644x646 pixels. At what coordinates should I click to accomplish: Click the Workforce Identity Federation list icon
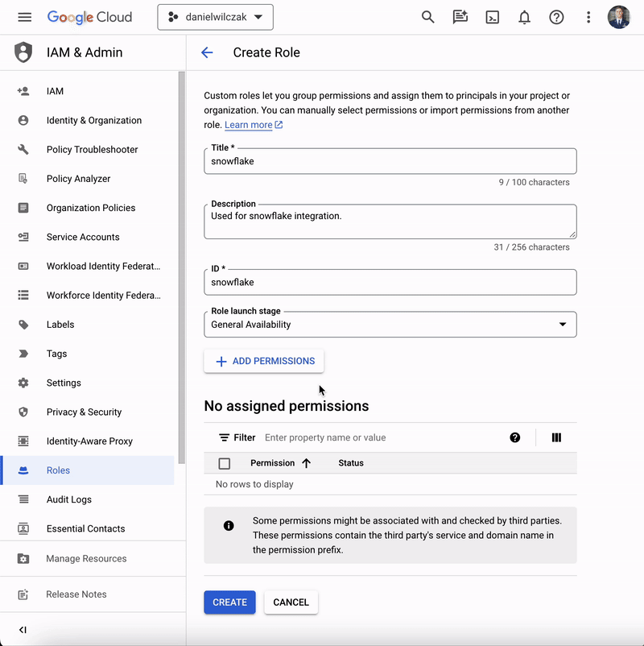23,295
